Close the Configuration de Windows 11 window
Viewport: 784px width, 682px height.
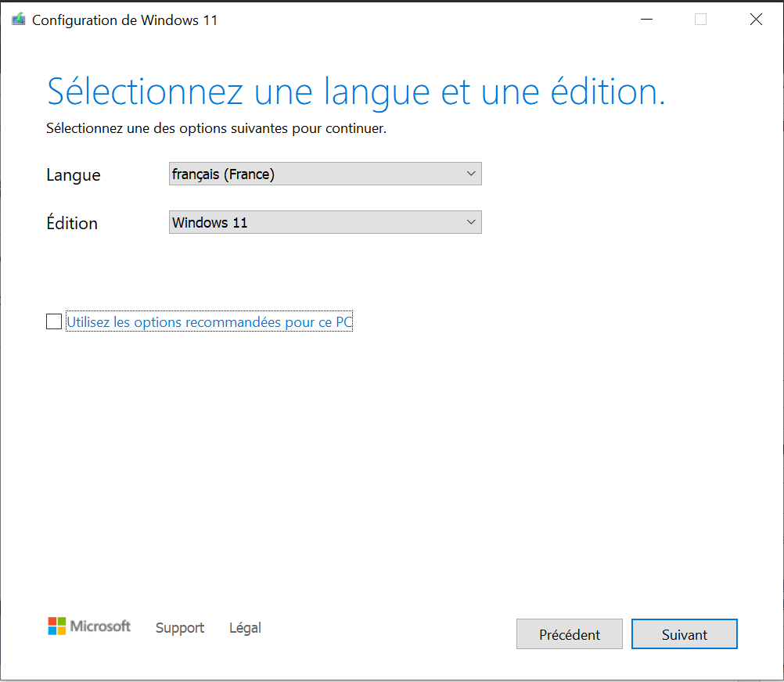[x=756, y=20]
